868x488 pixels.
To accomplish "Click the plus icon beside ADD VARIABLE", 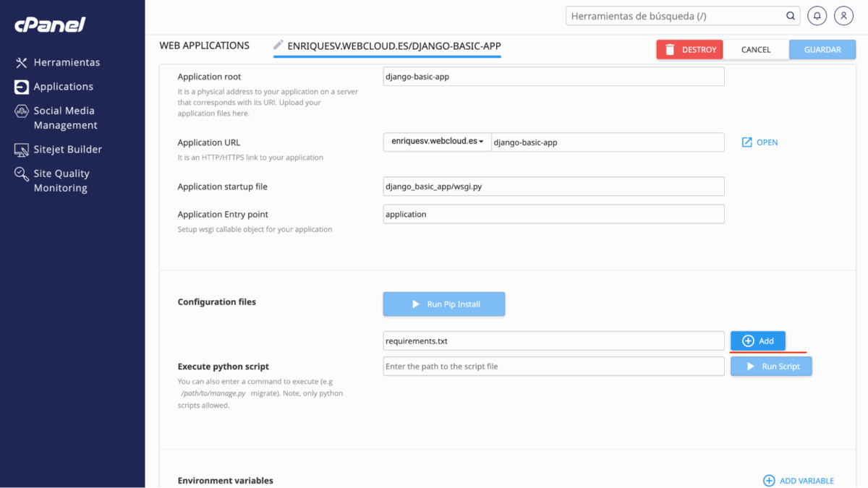I will (x=769, y=481).
